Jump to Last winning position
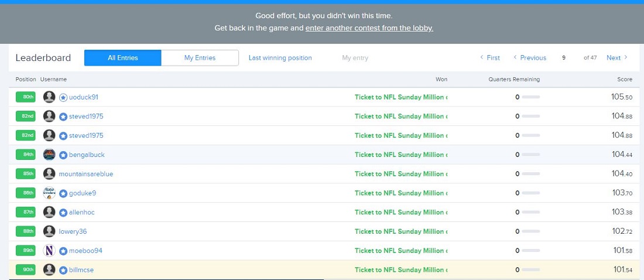The width and height of the screenshot is (644, 280). click(x=280, y=58)
